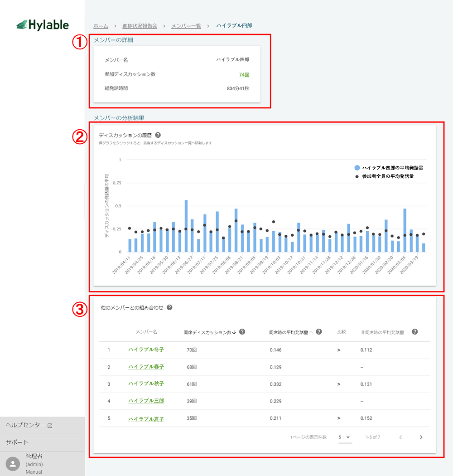This screenshot has width=453, height=476.
Task: Open rows-per-page dropdown showing 5
Action: click(x=345, y=437)
